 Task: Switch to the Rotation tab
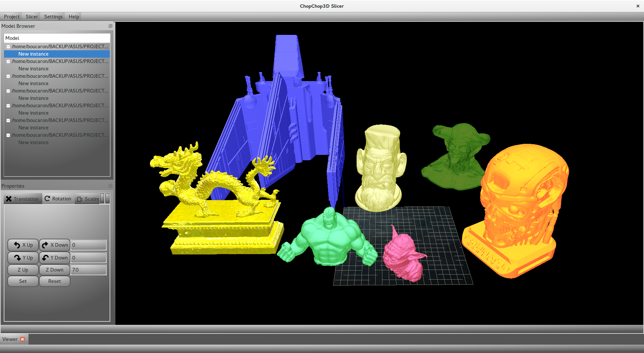[x=58, y=199]
